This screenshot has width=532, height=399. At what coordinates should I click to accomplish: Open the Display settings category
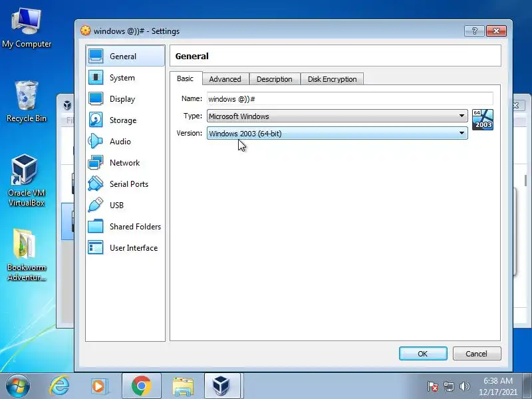pos(125,98)
